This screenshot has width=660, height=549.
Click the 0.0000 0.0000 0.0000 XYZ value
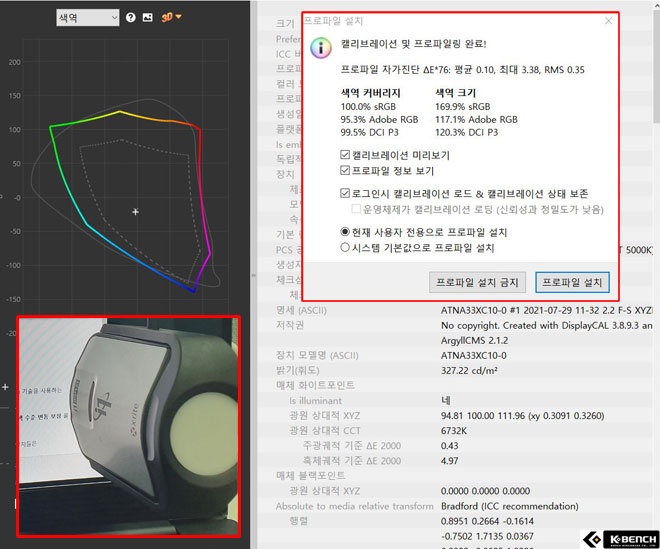coord(485,490)
